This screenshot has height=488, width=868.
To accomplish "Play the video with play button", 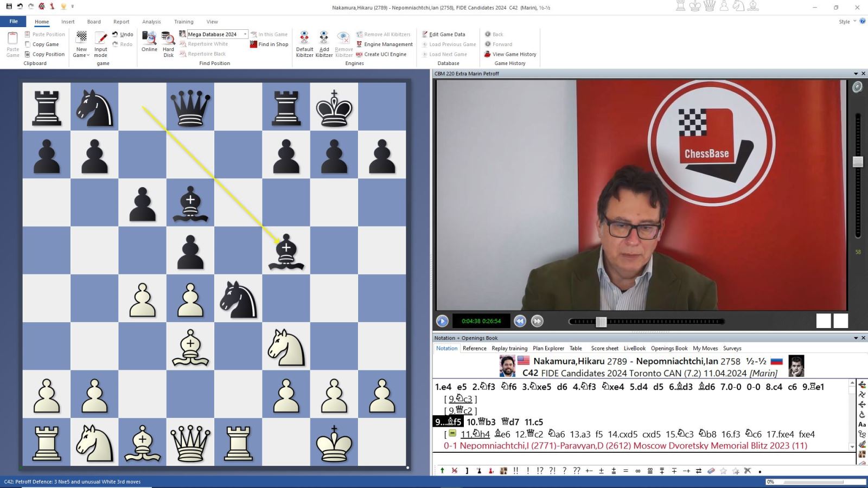I will coord(442,321).
